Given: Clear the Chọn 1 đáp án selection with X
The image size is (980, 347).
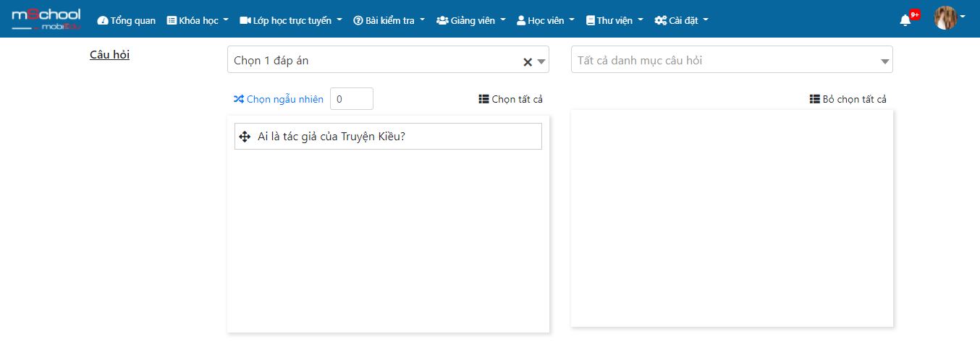Looking at the screenshot, I should point(528,62).
